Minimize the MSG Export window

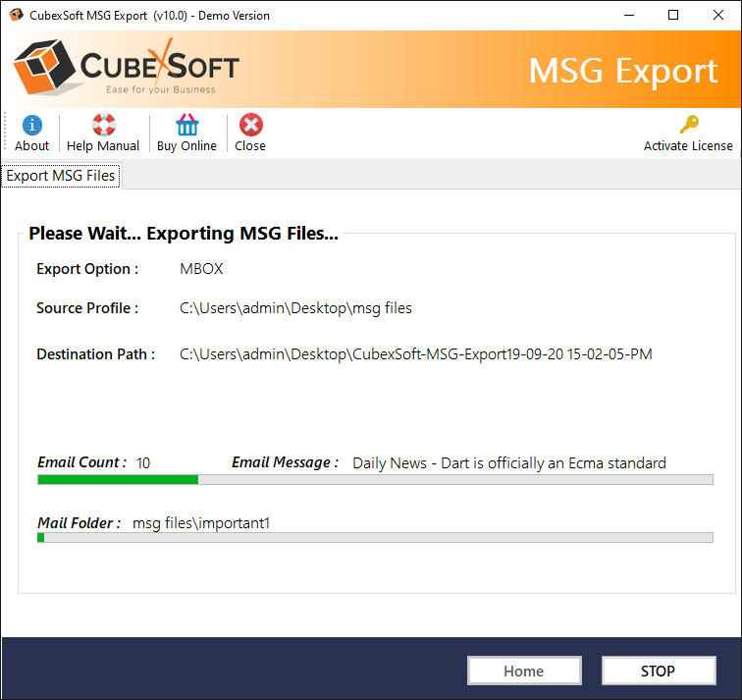tap(629, 15)
